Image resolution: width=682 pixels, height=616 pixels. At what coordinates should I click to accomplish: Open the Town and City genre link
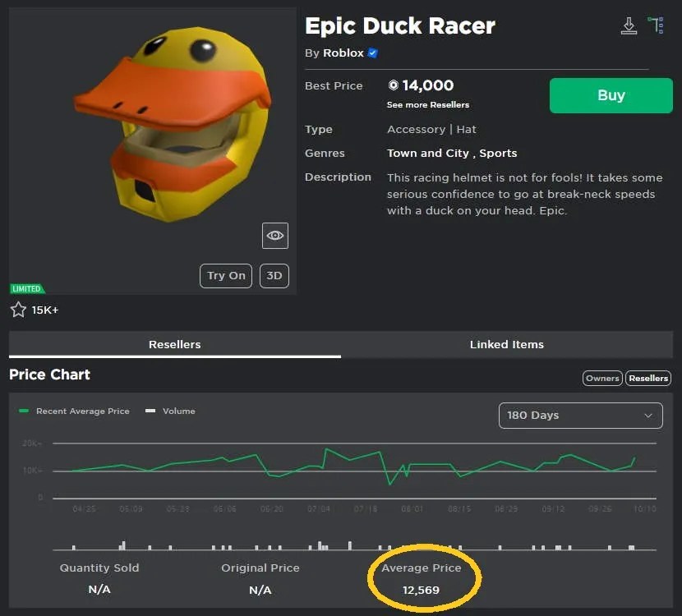(x=428, y=153)
